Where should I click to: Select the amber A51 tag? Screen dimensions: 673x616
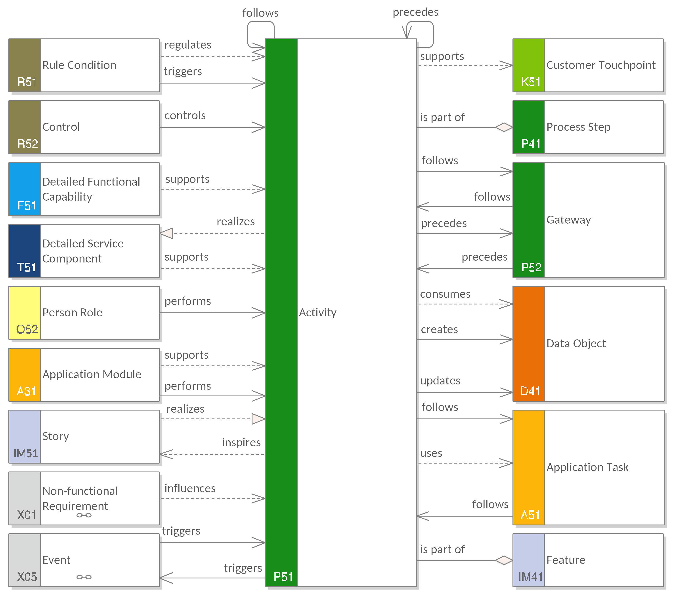(x=529, y=468)
